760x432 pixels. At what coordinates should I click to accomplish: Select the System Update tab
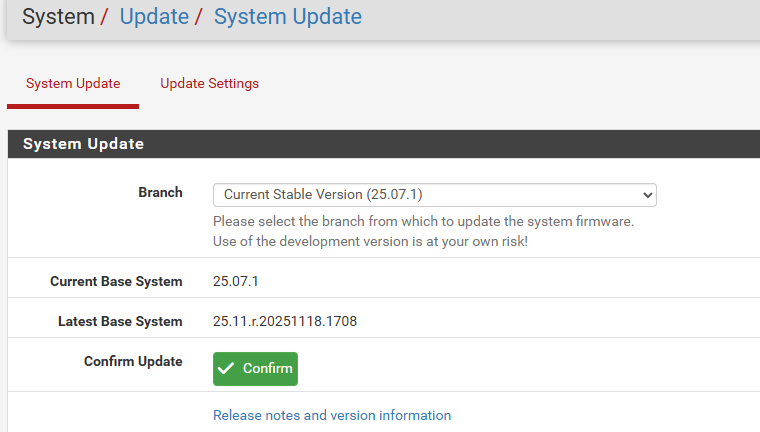[x=73, y=84]
